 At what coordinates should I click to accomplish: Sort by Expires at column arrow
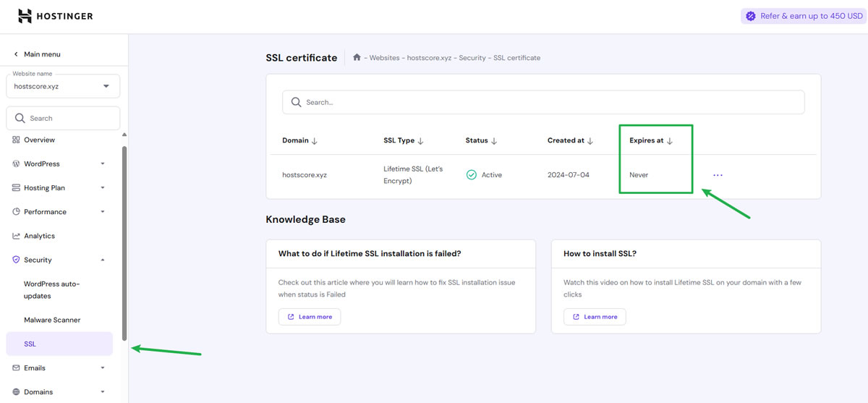670,141
